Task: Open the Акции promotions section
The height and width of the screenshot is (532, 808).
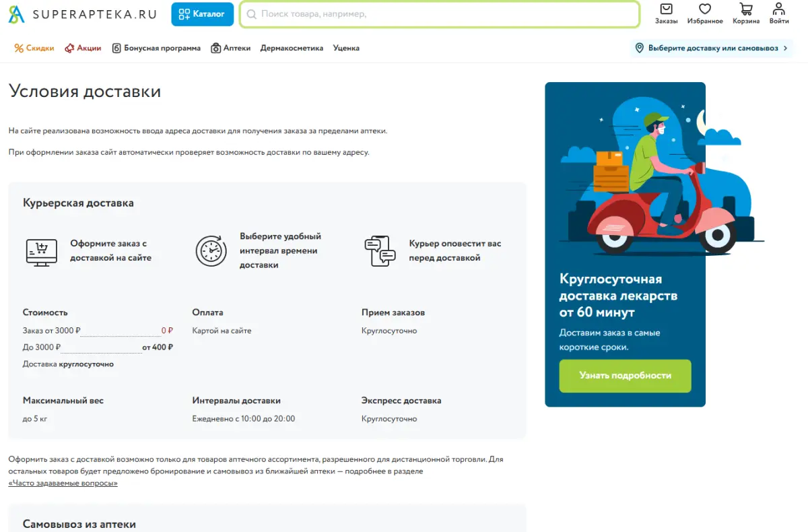Action: tap(83, 48)
